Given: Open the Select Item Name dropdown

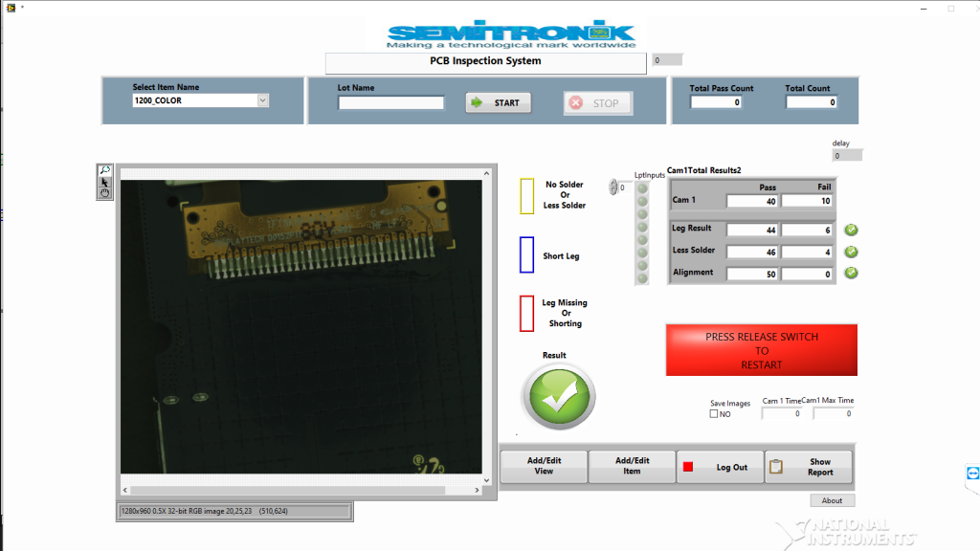Looking at the screenshot, I should (263, 100).
